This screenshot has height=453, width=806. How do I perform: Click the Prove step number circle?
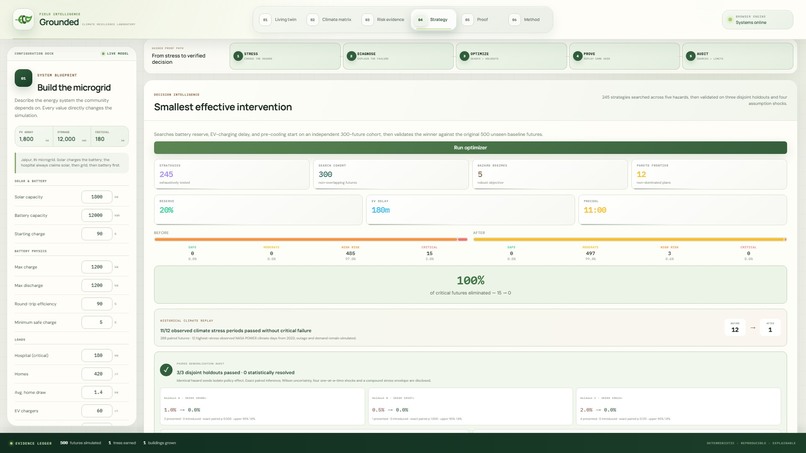pyautogui.click(x=577, y=56)
